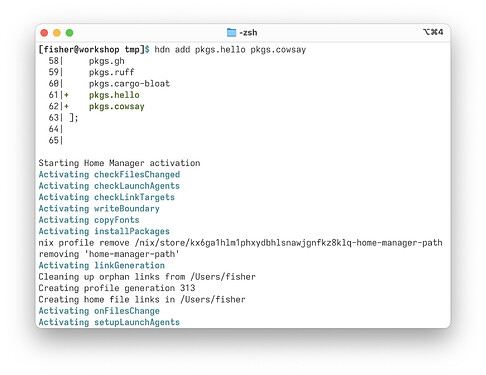Click 'Activating installPackages' line
Viewport: 486px width, 375px height.
[x=104, y=231]
